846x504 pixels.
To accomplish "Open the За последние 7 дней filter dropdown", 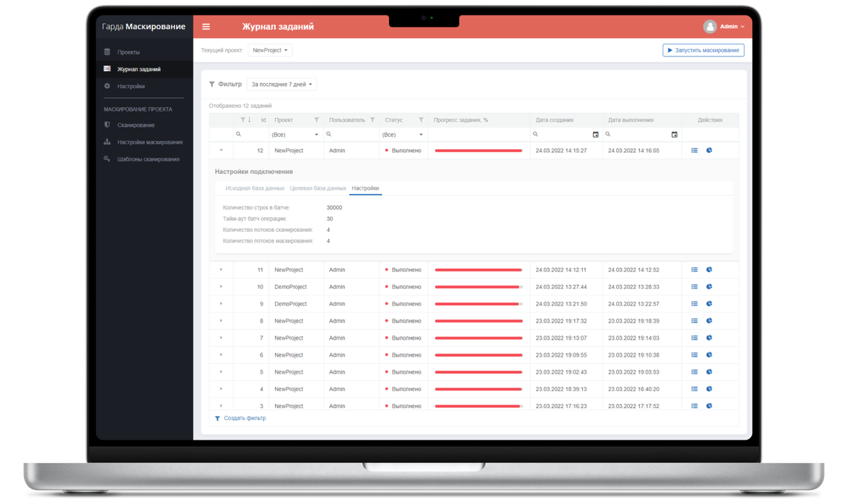I will click(281, 85).
